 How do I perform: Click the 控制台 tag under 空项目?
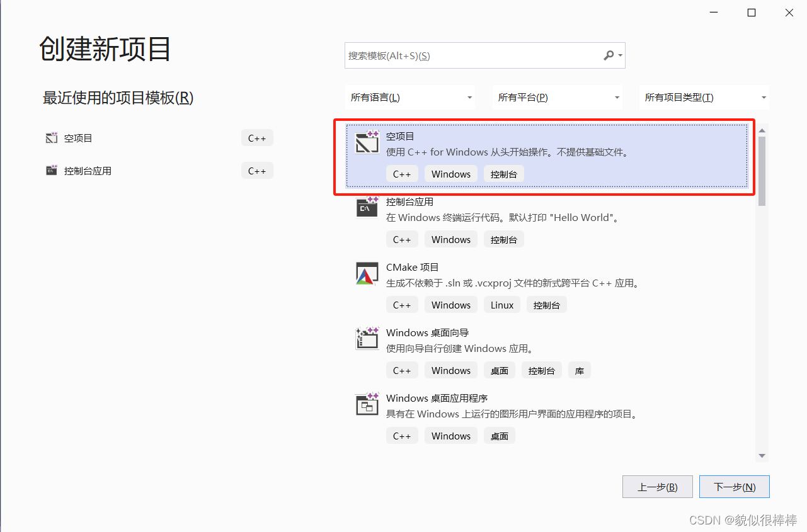504,174
